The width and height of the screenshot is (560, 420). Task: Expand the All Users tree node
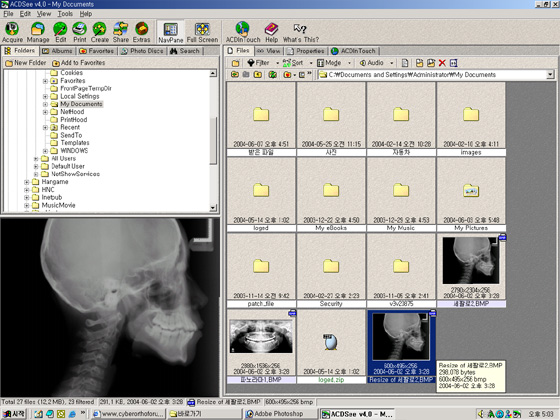(36, 159)
